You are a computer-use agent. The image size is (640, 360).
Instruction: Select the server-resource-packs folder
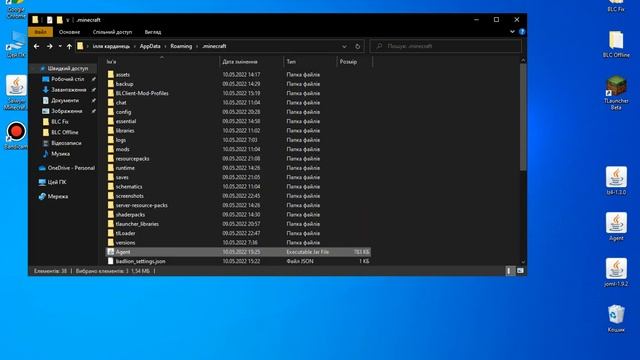142,205
